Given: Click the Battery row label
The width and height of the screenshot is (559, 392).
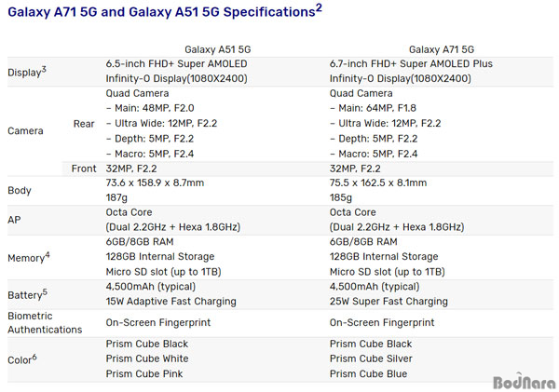Looking at the screenshot, I should tap(27, 294).
